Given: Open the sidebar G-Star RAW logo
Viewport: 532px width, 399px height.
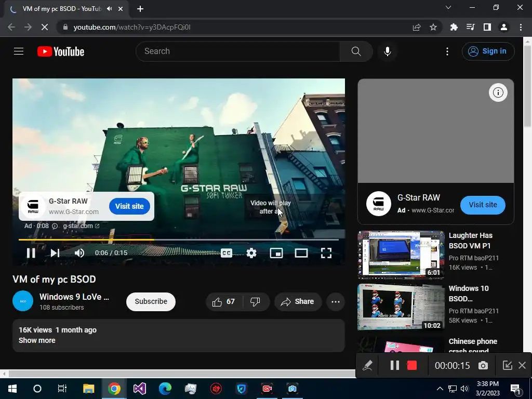Looking at the screenshot, I should pyautogui.click(x=378, y=204).
